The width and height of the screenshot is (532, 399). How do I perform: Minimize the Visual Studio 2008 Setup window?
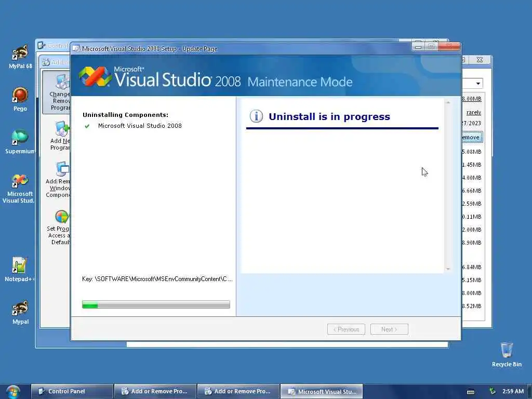point(418,46)
